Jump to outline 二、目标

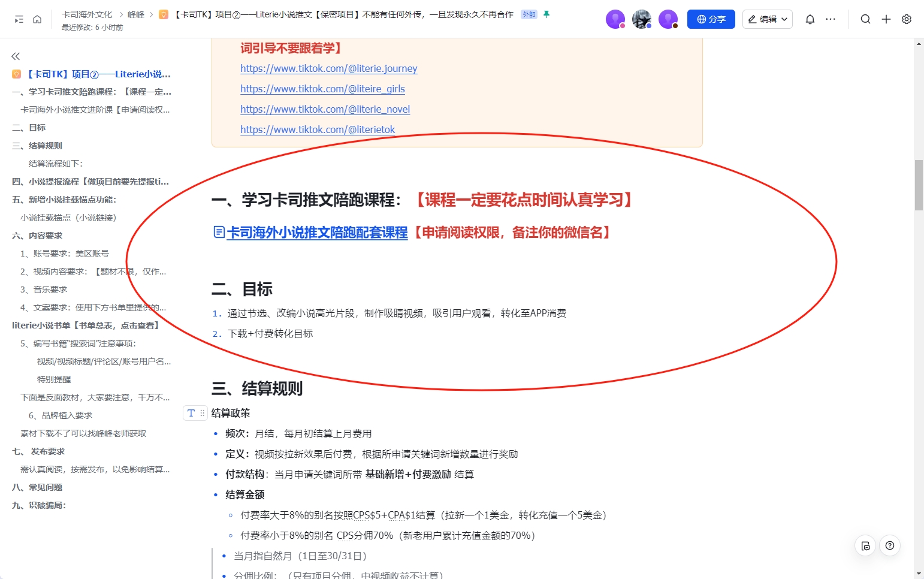[x=29, y=128]
